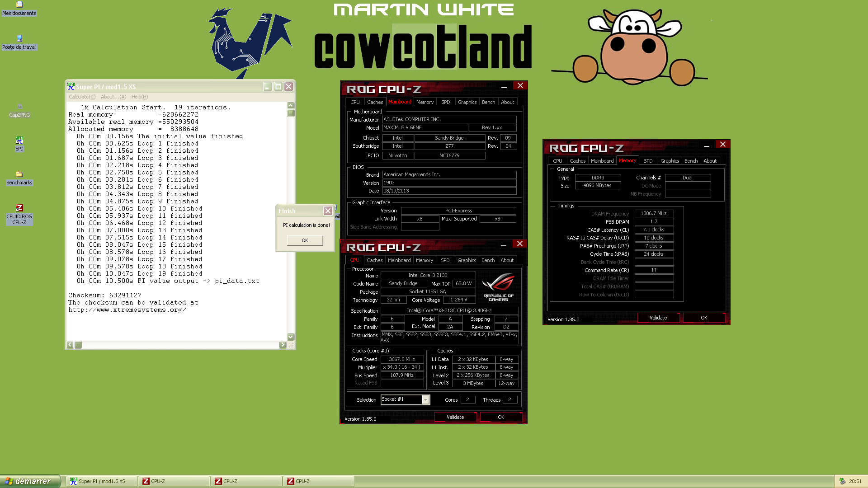
Task: Minimize the Mainboard CPU-Z window
Action: [504, 87]
